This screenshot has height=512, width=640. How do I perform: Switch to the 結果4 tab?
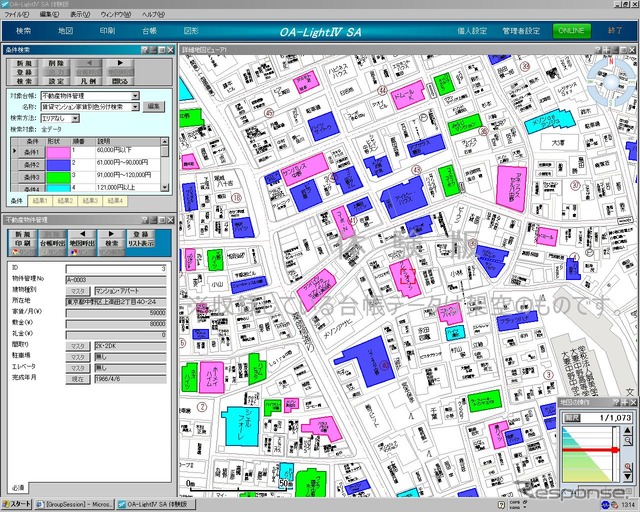115,200
